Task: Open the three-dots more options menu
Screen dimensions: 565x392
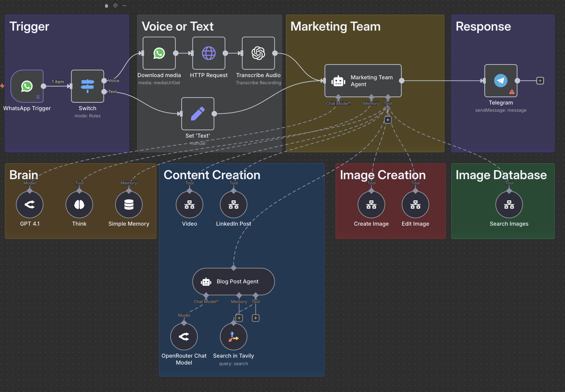Action: pos(124,6)
